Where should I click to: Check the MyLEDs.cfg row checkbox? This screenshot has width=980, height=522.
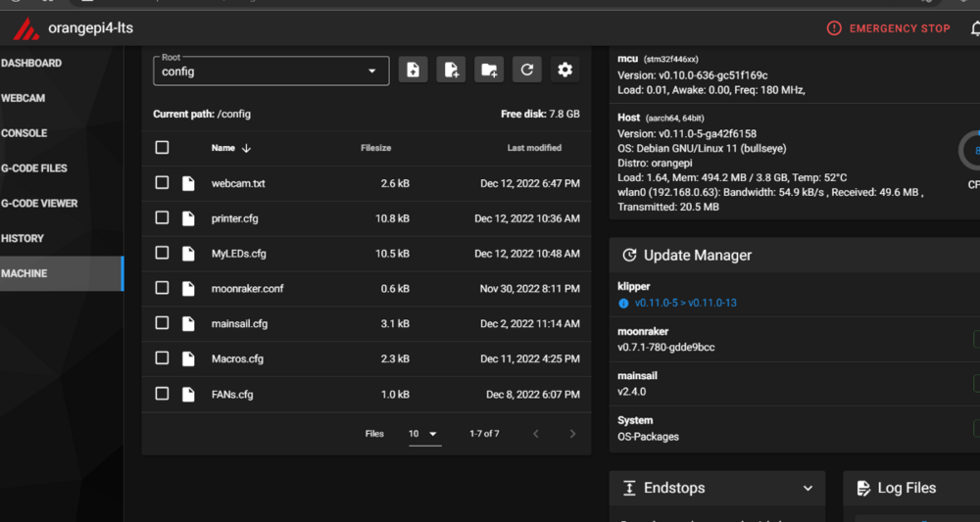click(x=162, y=253)
